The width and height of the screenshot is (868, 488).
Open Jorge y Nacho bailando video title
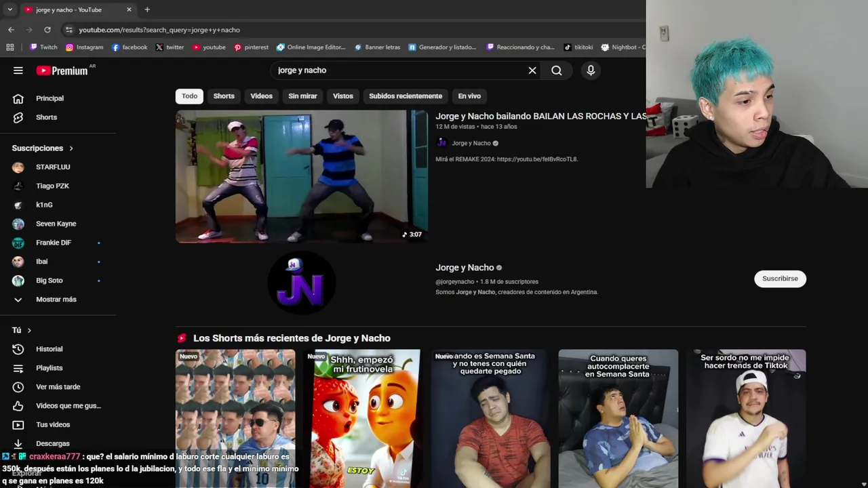coord(540,117)
